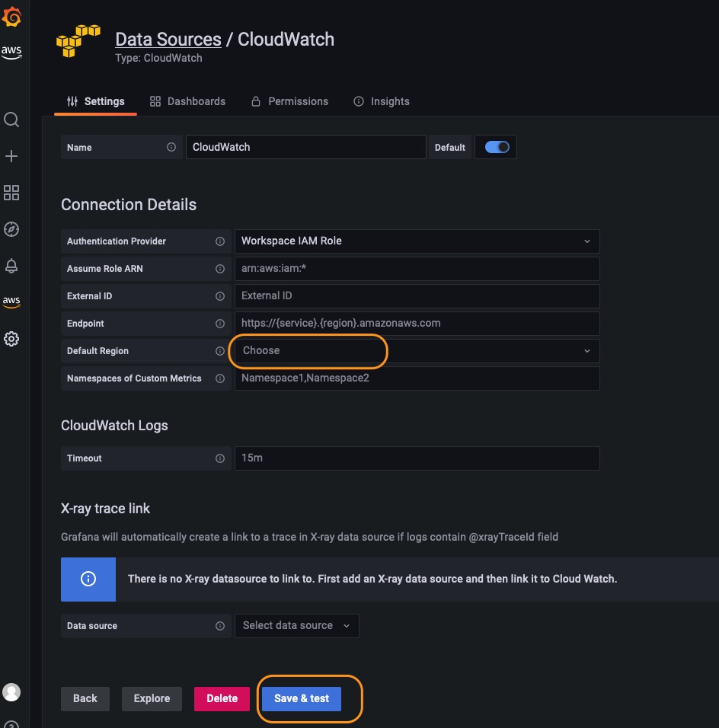The height and width of the screenshot is (728, 719).
Task: Show info for Endpoint field
Action: 220,324
